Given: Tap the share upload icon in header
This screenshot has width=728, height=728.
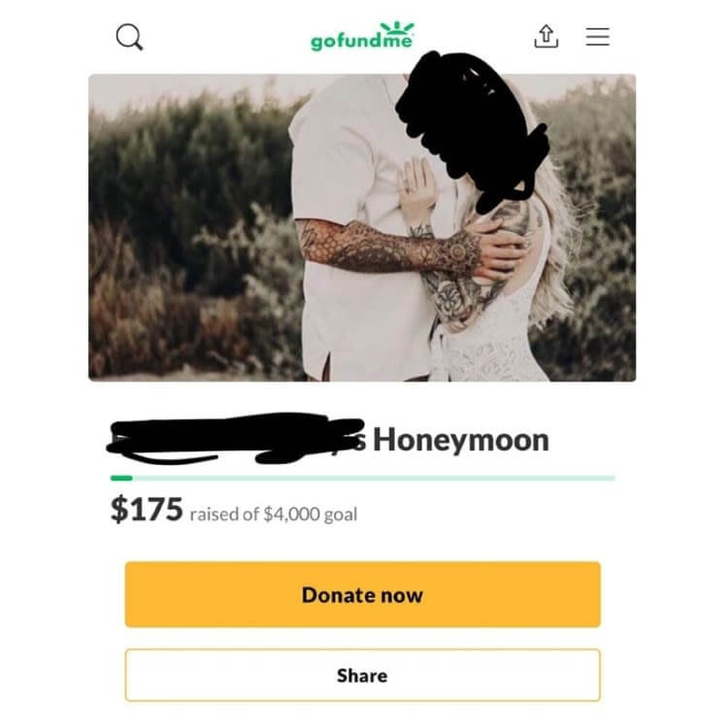Looking at the screenshot, I should [x=546, y=36].
